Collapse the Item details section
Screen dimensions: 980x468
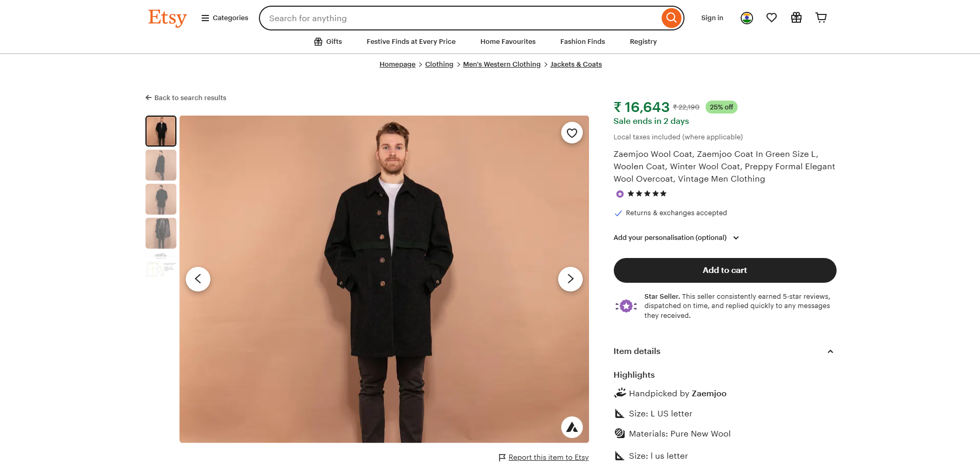pyautogui.click(x=830, y=351)
